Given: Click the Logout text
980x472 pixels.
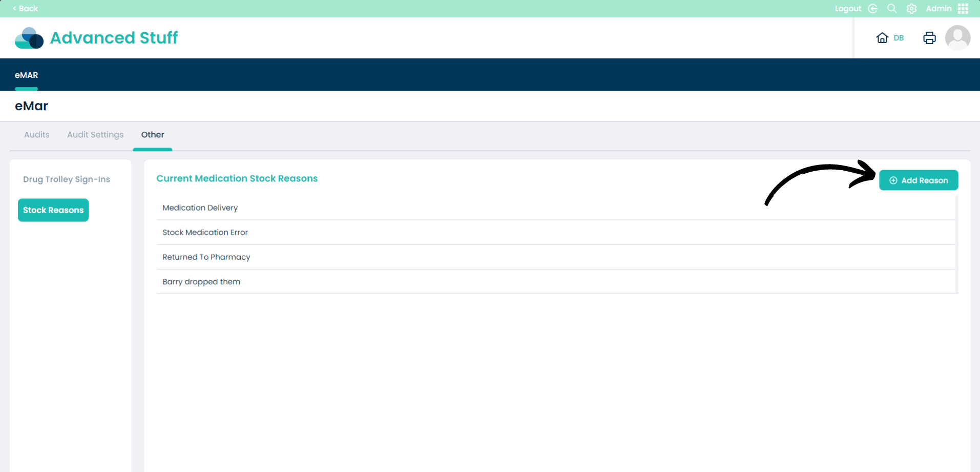Looking at the screenshot, I should pos(848,8).
